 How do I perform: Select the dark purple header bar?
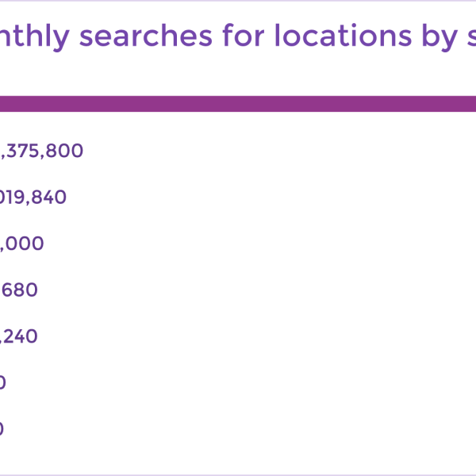tap(238, 104)
